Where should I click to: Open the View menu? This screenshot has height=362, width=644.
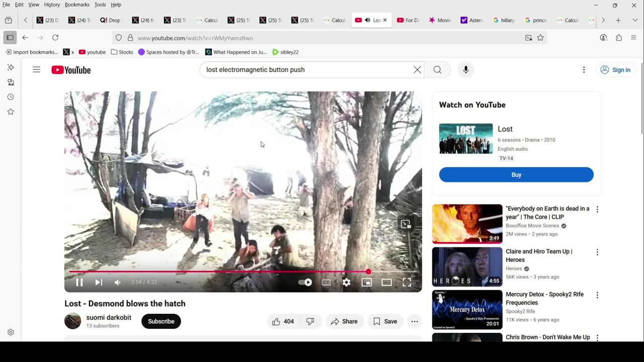coord(34,5)
